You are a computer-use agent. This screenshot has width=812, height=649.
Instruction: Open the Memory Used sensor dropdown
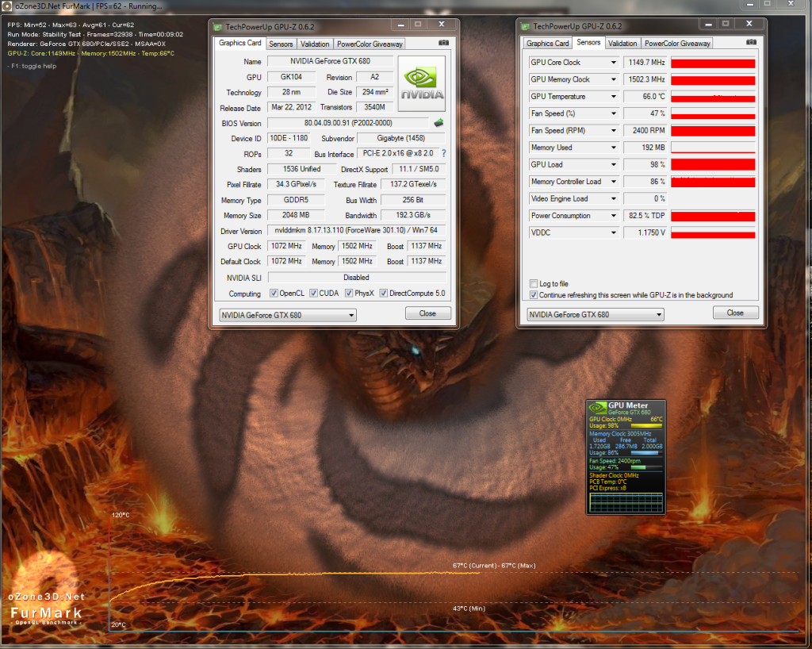613,148
